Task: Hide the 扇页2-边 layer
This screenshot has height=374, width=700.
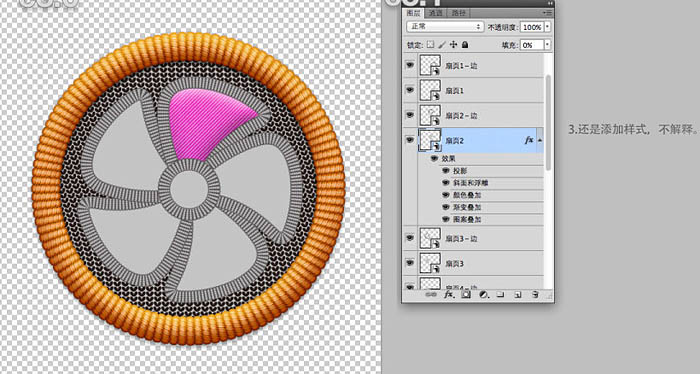Action: coord(410,115)
